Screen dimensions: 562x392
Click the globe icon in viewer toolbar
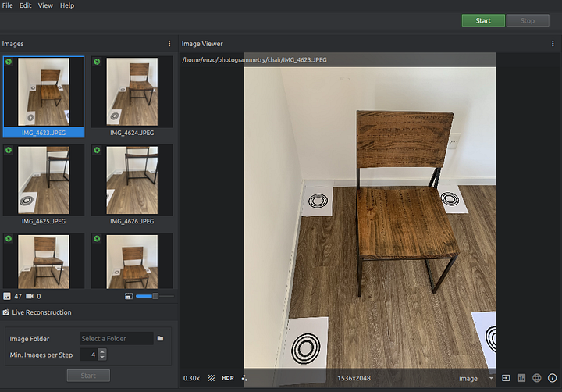pyautogui.click(x=537, y=379)
